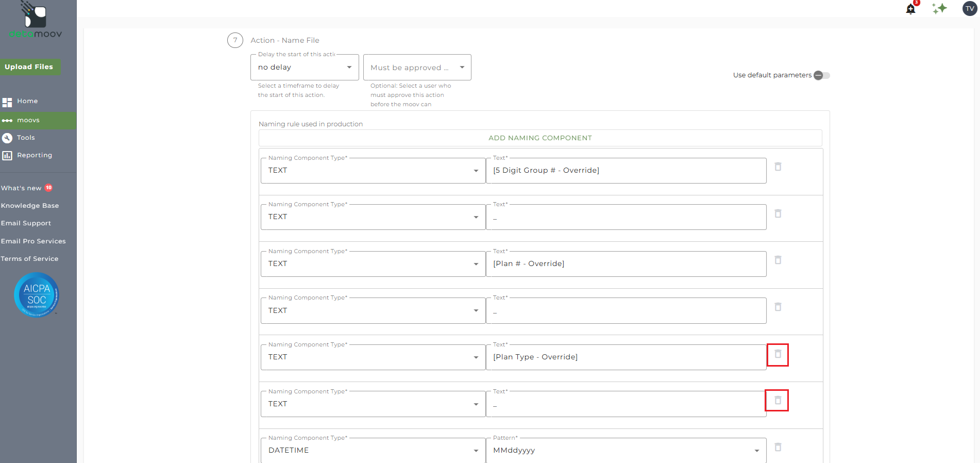The height and width of the screenshot is (463, 980).
Task: Click the Plan Type Override text field
Action: click(x=626, y=357)
